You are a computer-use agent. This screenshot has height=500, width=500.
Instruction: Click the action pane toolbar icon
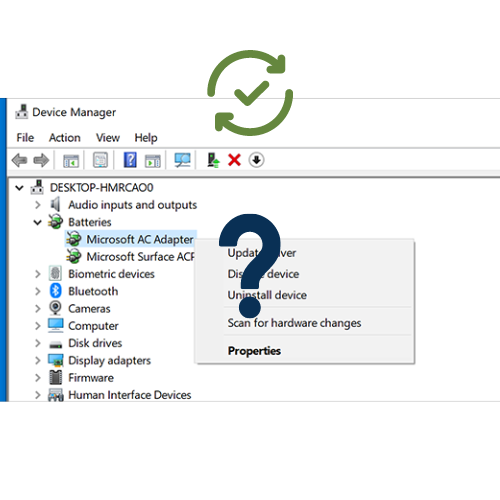153,160
